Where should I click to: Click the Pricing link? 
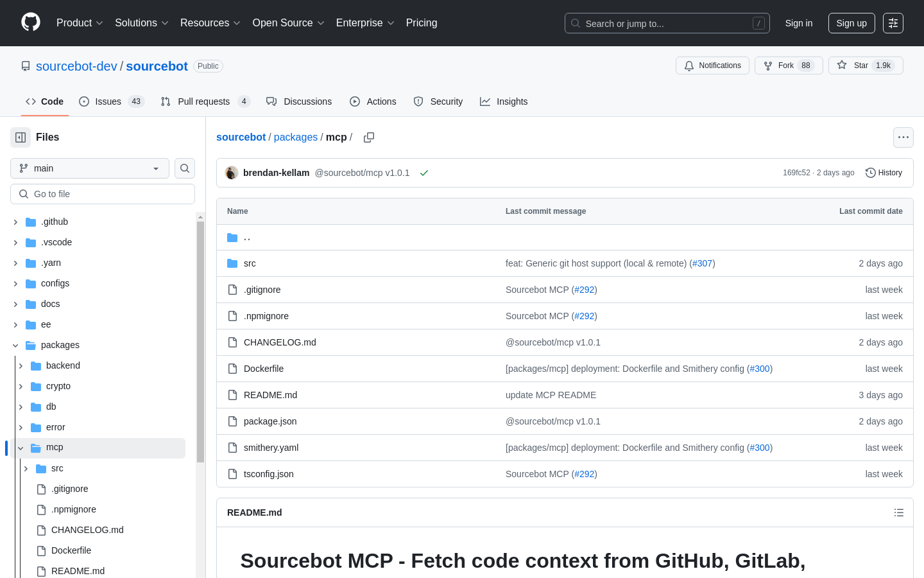click(x=422, y=23)
